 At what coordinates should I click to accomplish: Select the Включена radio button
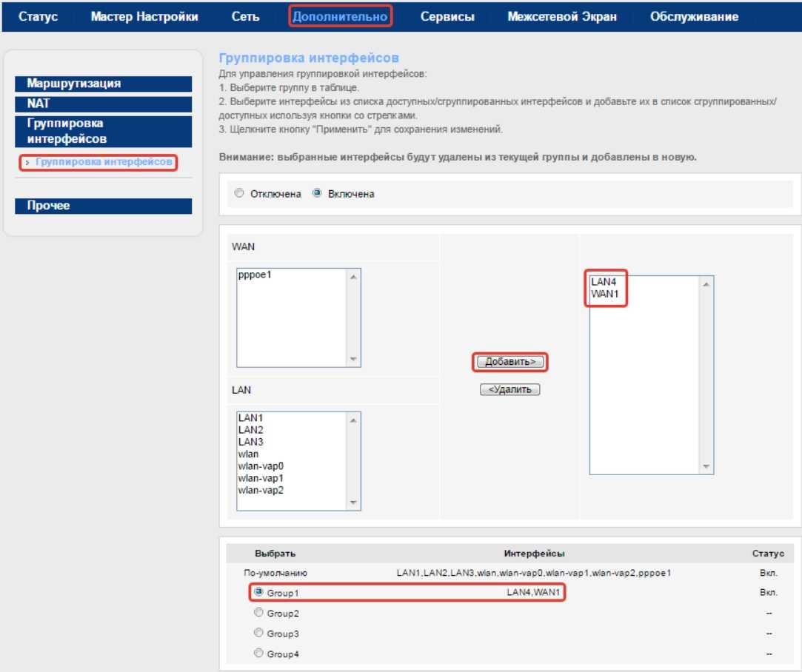317,194
